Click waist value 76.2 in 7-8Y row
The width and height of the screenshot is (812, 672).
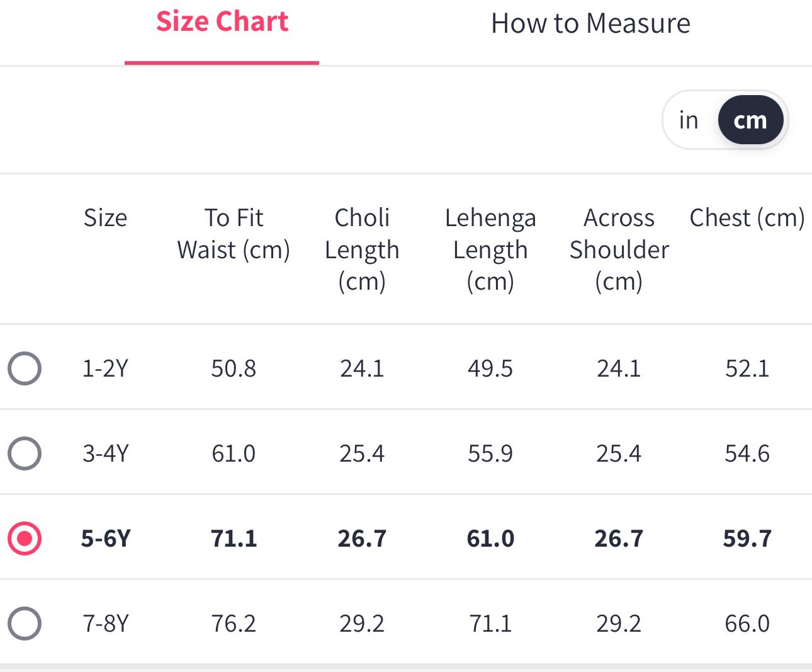click(x=234, y=624)
